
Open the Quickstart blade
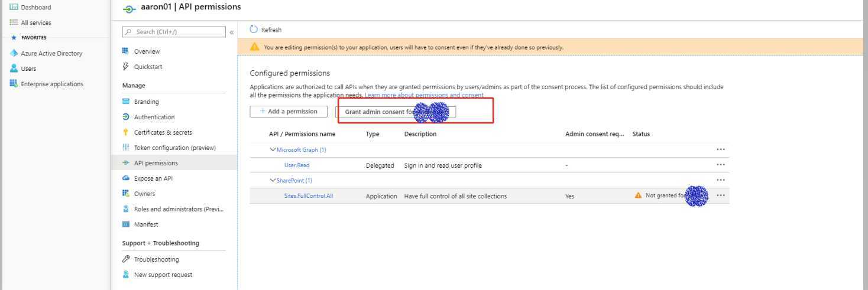pos(148,67)
